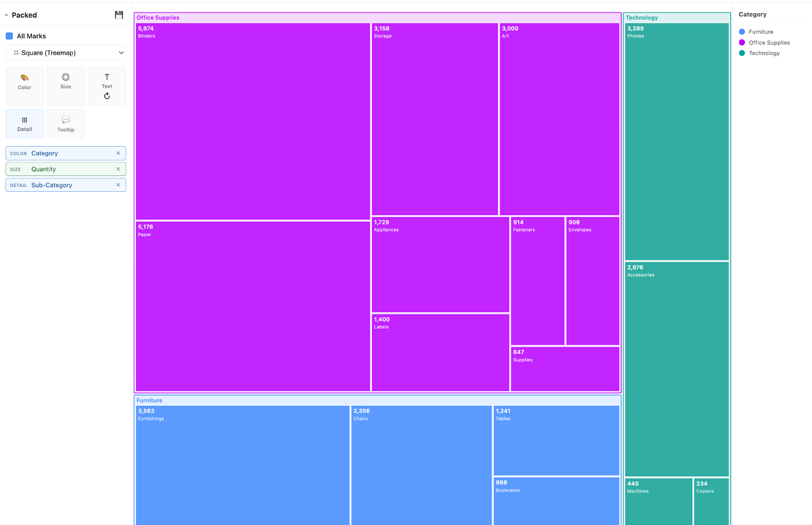Click the Tables treemap tile

pos(556,440)
